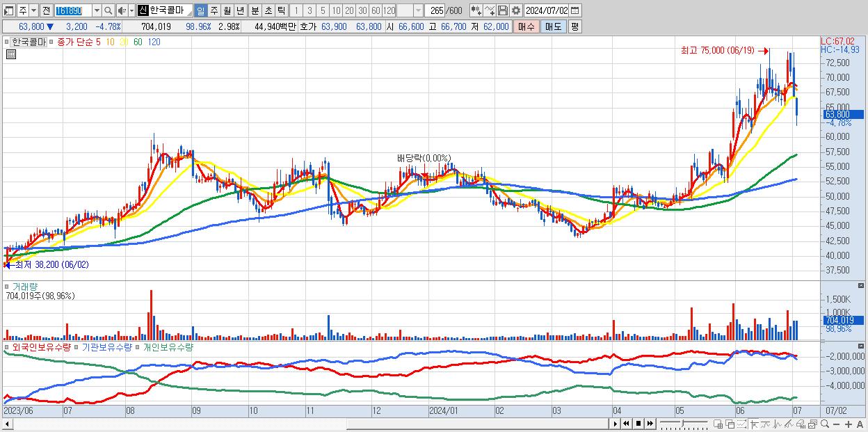Click the 신 badge before stock name
The height and width of the screenshot is (432, 868).
[x=143, y=10]
